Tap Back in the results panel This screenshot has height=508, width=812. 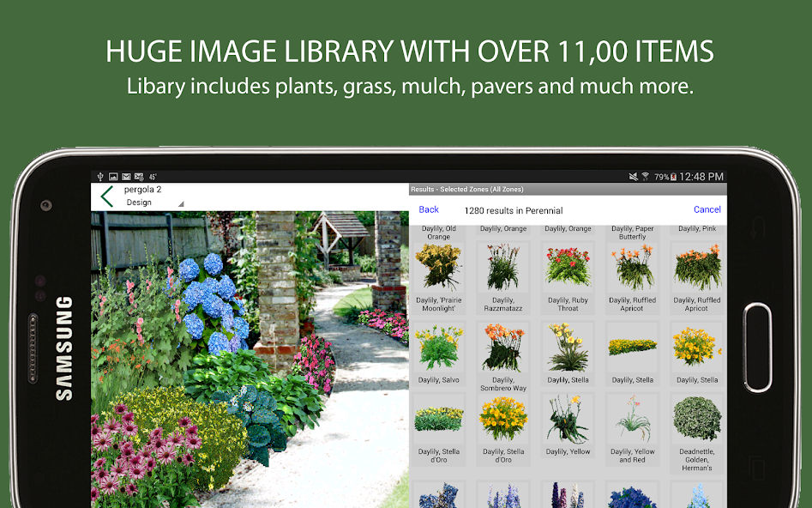click(428, 209)
